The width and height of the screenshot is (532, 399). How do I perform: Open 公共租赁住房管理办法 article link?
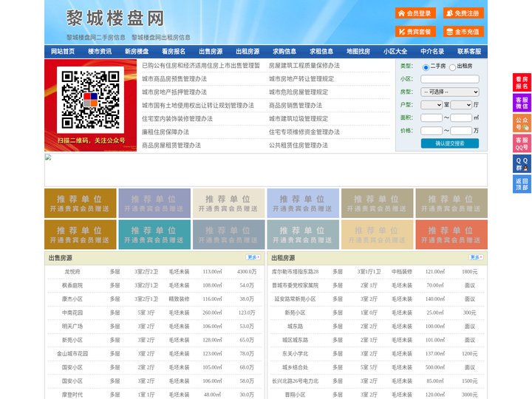pos(299,146)
